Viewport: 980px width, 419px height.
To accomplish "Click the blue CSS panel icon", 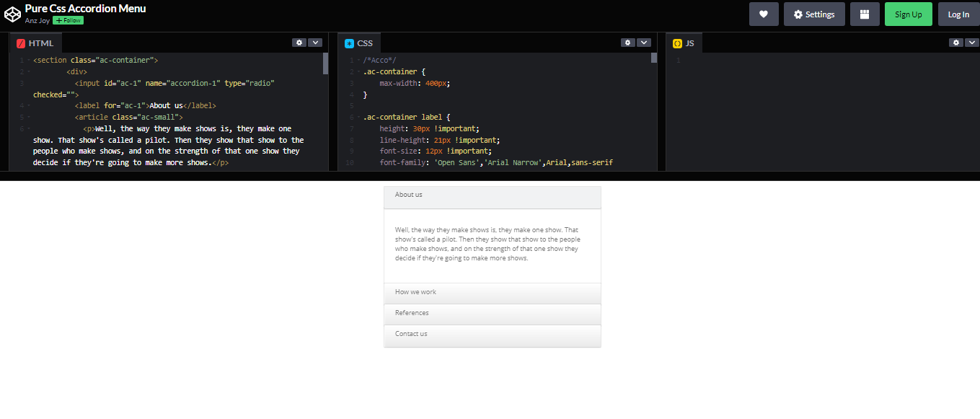I will coord(348,43).
